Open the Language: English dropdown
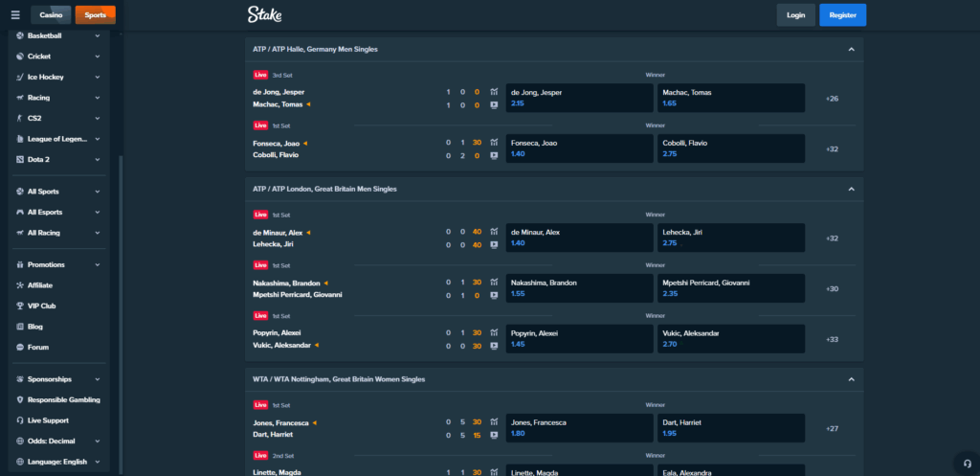Screen dimensions: 980x476 [x=58, y=462]
